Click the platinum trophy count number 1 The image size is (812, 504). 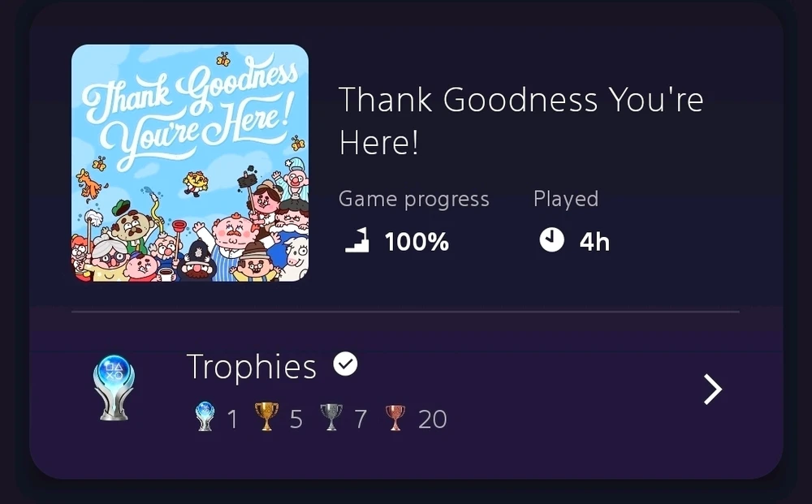[x=232, y=420]
